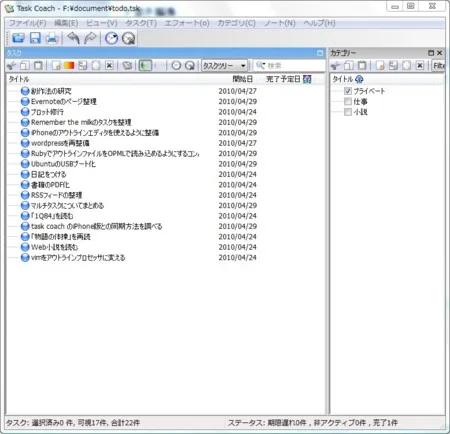The height and width of the screenshot is (434, 450).
Task: Open the ヘルプ(H) menu
Action: (x=319, y=23)
